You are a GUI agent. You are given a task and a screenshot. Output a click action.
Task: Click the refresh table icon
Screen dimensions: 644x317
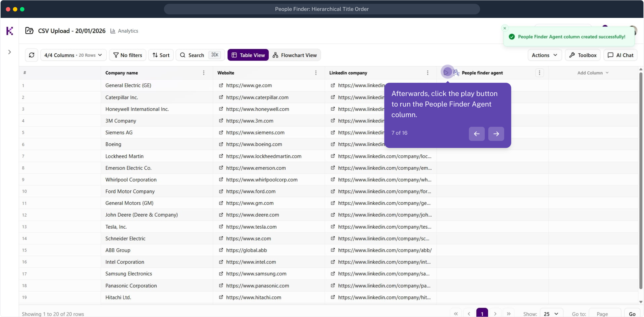[x=32, y=55]
